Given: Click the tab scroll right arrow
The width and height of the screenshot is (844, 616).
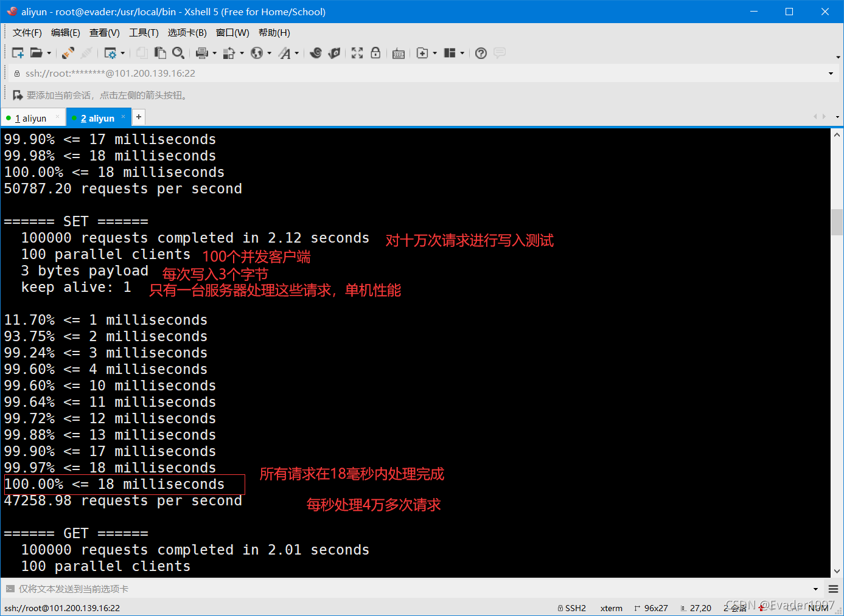Looking at the screenshot, I should click(x=824, y=117).
